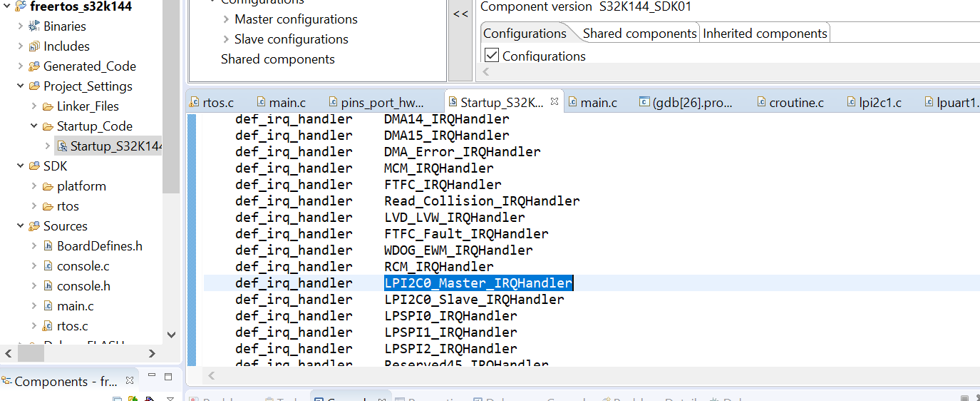
Task: Click the inspector horizontal scroll left arrow
Action: pyautogui.click(x=486, y=72)
